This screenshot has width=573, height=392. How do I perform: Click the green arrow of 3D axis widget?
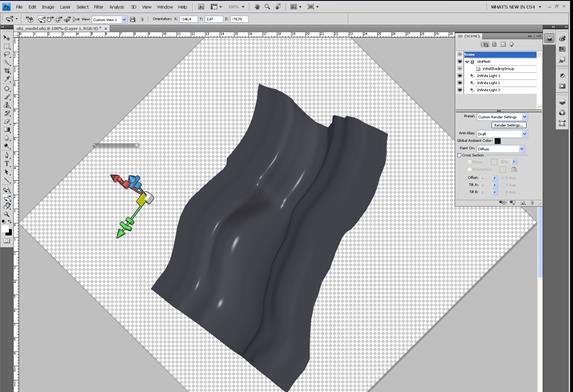[120, 233]
